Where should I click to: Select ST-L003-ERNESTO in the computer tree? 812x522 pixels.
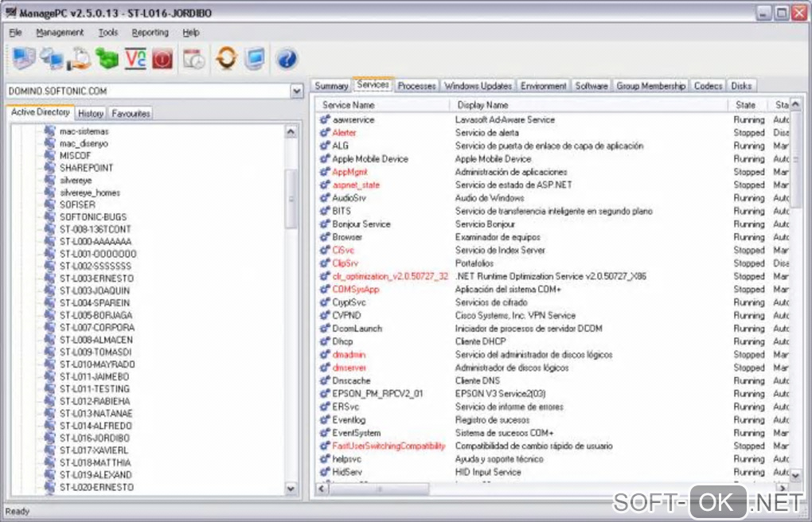click(x=96, y=279)
